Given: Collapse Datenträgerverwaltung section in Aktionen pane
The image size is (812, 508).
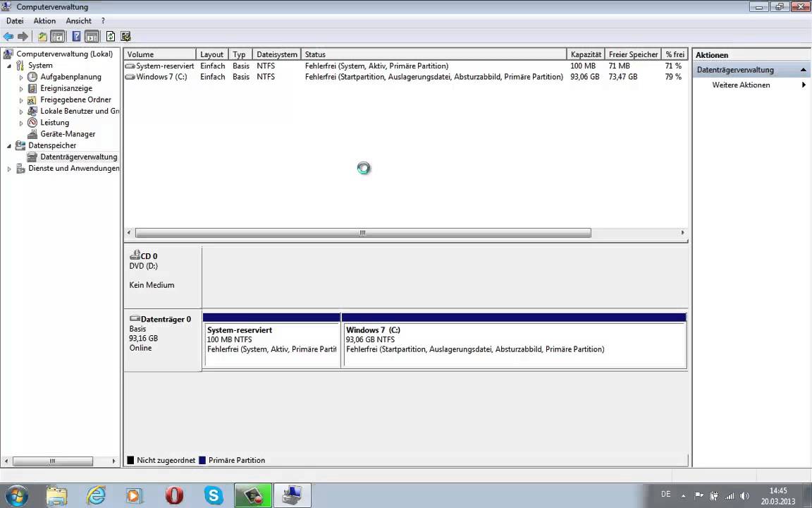Looking at the screenshot, I should 804,70.
